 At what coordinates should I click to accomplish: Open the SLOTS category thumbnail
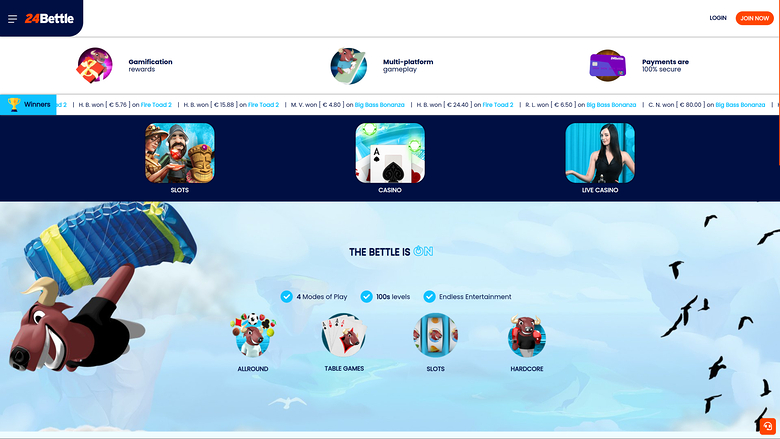click(x=180, y=153)
